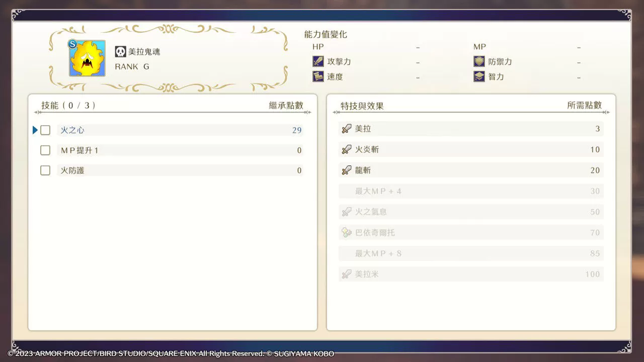Select the 最大ＭＰ＋４ row
Viewport: 644px width, 362px height.
click(x=471, y=191)
